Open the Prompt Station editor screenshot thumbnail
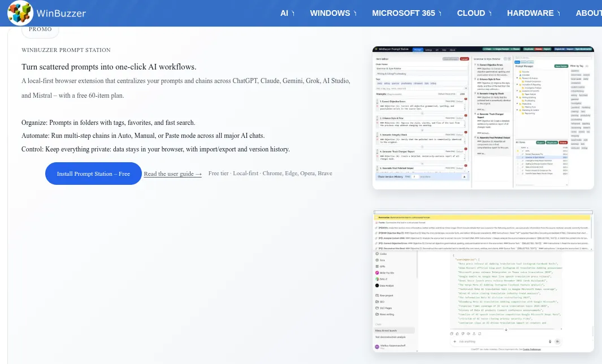 coord(483,118)
